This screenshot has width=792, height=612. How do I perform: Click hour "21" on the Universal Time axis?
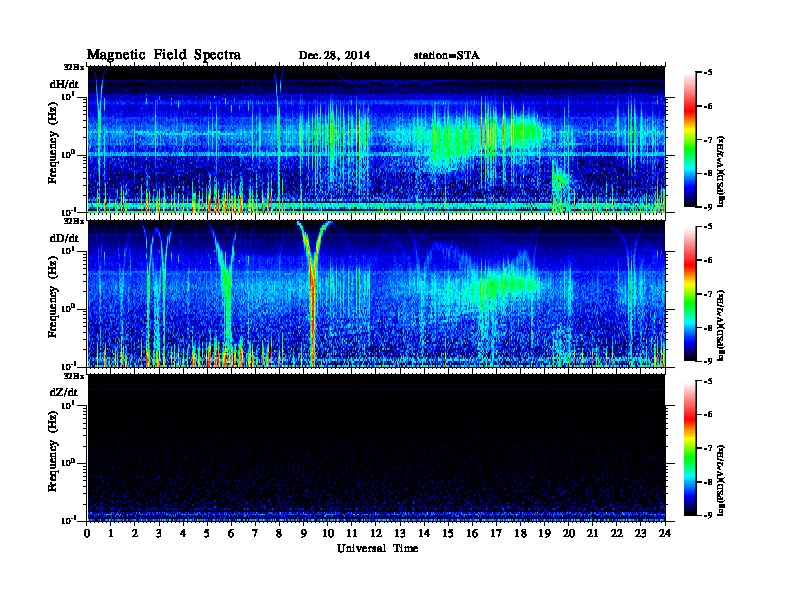592,534
